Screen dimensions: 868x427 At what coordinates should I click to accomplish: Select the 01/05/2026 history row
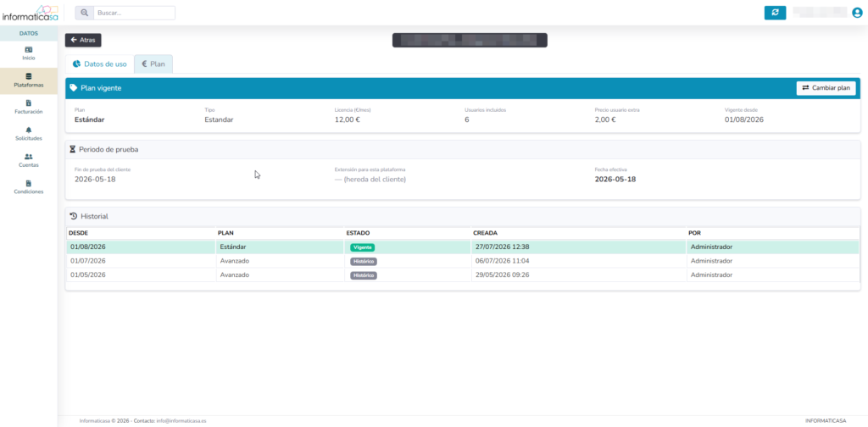[x=463, y=274]
